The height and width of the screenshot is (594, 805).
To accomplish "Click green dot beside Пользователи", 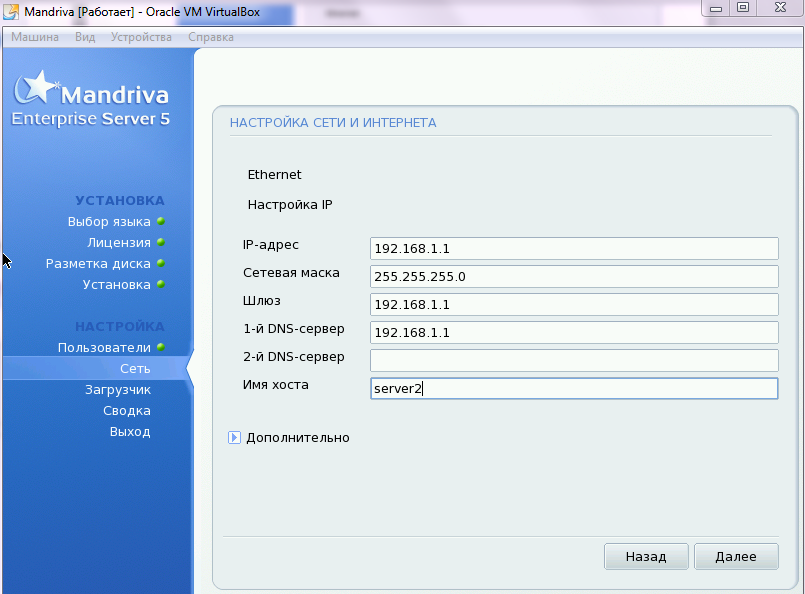I will pos(161,348).
